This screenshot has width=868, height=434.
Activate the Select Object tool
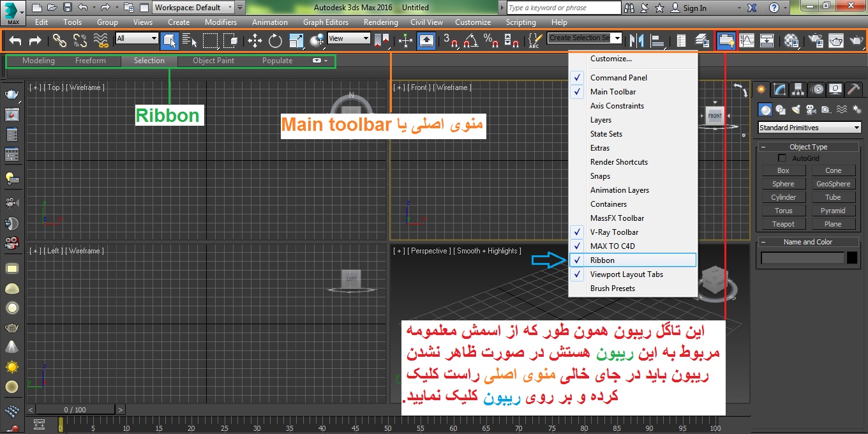[x=169, y=40]
